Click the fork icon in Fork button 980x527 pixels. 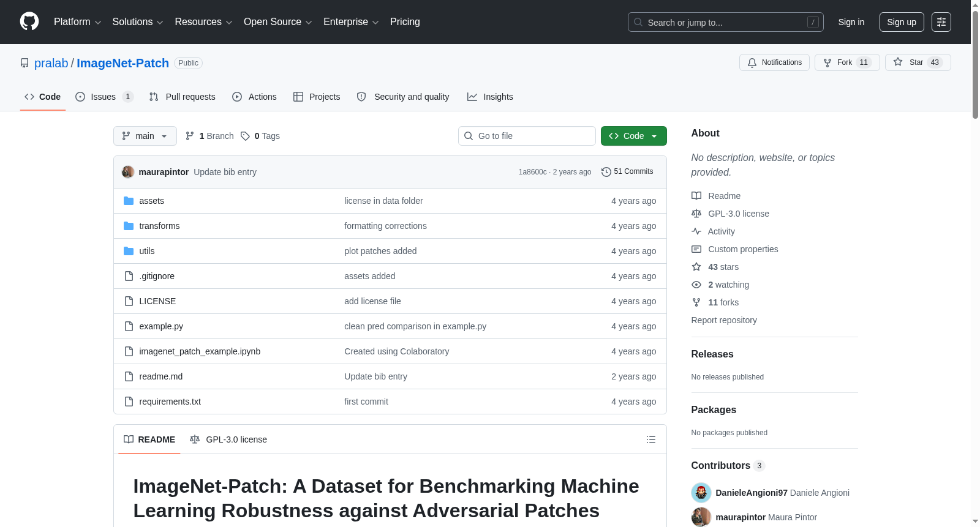(x=827, y=62)
